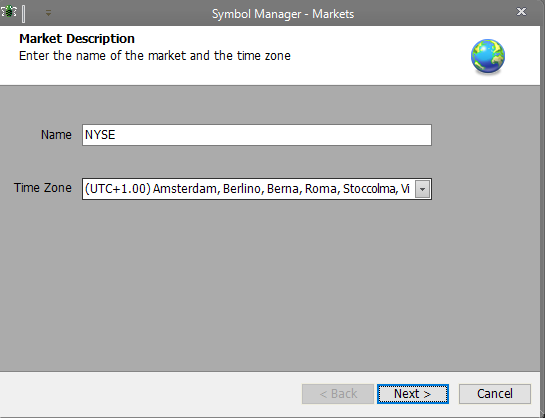Cancel the market wizard

tap(495, 394)
